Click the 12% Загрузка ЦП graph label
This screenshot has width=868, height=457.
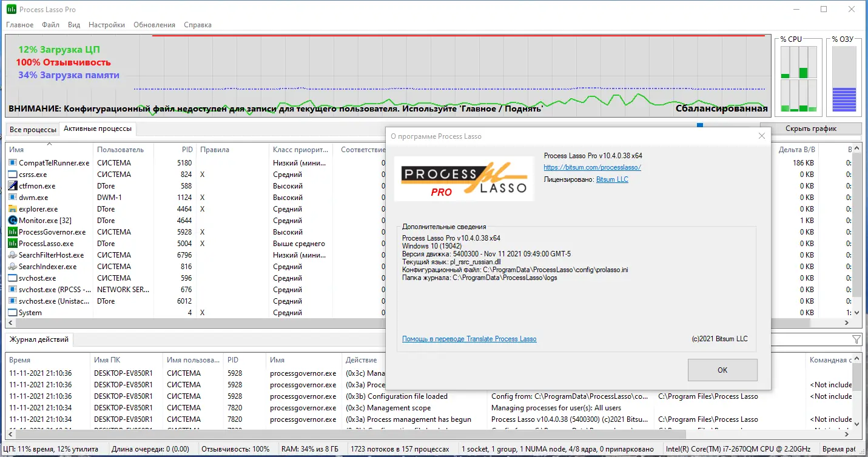pos(59,49)
